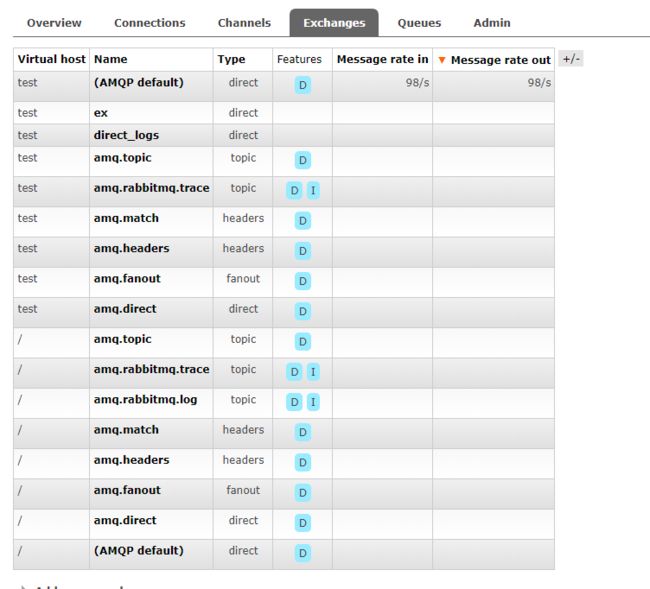This screenshot has width=650, height=589.
Task: Open test vhost amq.headers exchange
Action: click(132, 248)
